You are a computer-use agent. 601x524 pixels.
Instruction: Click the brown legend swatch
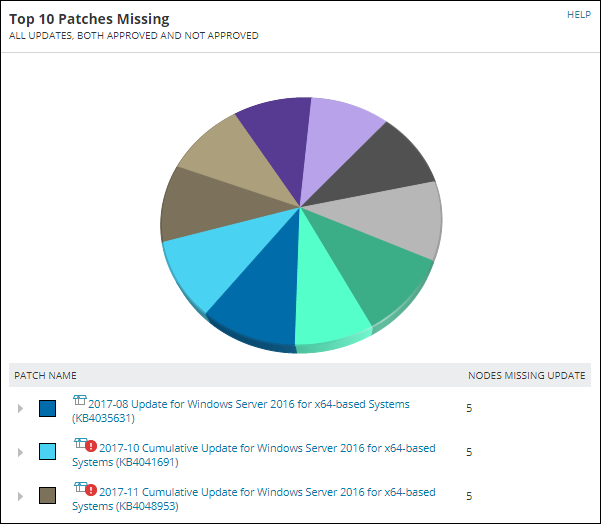[47, 495]
